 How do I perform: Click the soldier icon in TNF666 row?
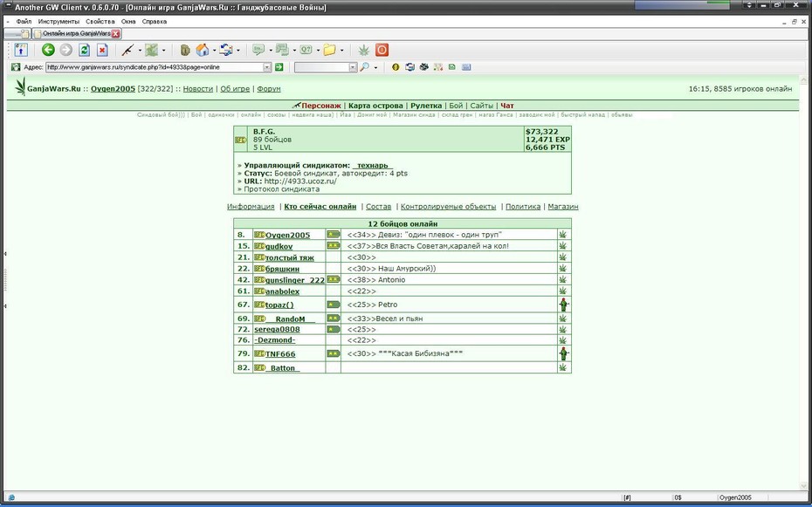(x=563, y=354)
